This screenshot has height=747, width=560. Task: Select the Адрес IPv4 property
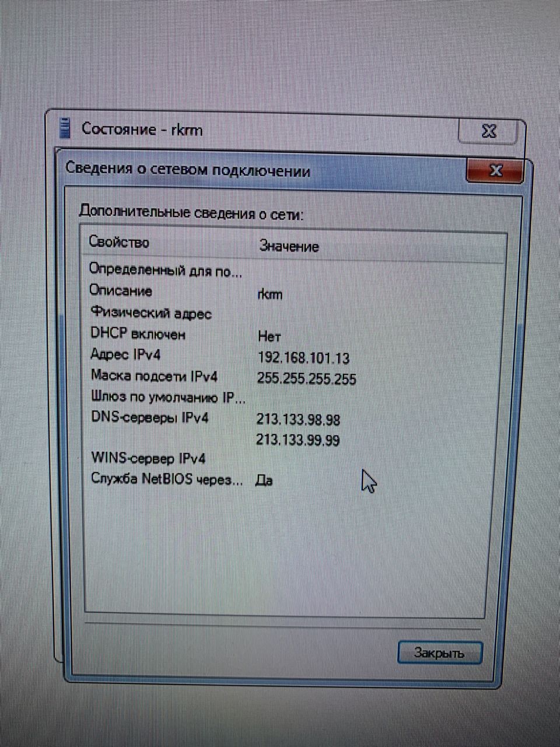point(125,354)
